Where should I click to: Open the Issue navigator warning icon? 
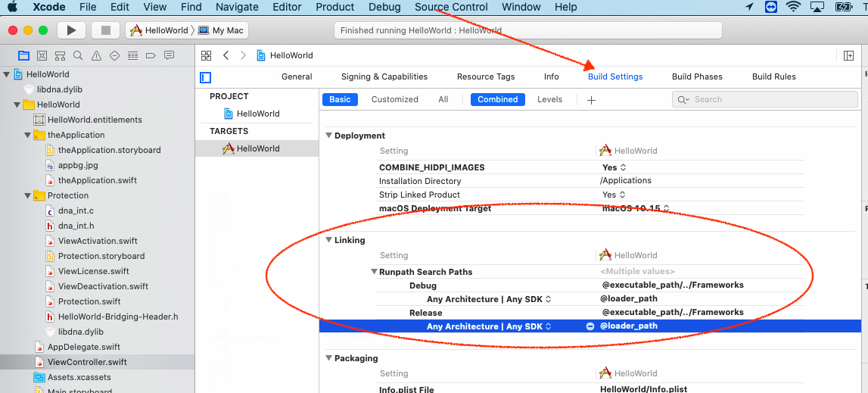[x=96, y=55]
